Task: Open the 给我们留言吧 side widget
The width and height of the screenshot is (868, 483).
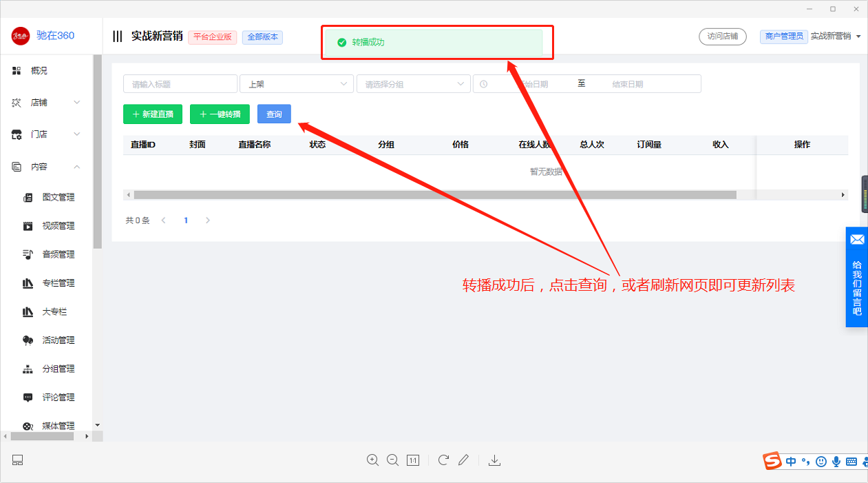Action: (x=857, y=277)
